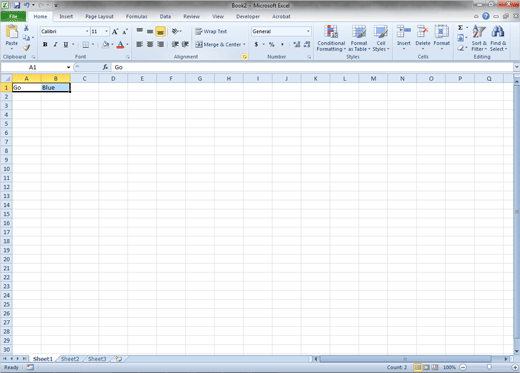
Task: Switch to the Sheet2 worksheet tab
Action: coord(70,359)
